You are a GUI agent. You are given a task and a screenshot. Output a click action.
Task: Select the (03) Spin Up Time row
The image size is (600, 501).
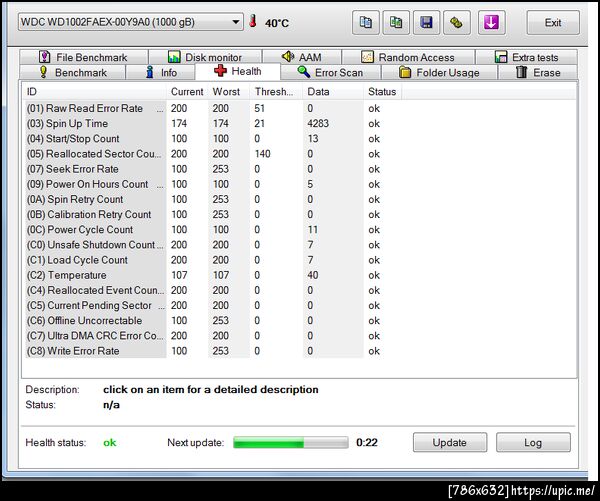212,124
